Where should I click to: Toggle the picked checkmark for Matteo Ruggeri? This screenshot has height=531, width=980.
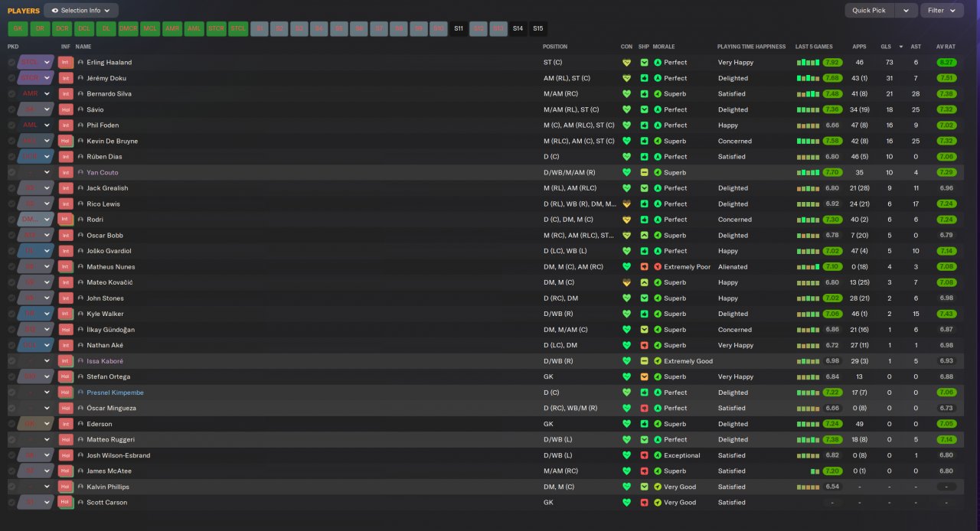(x=11, y=440)
